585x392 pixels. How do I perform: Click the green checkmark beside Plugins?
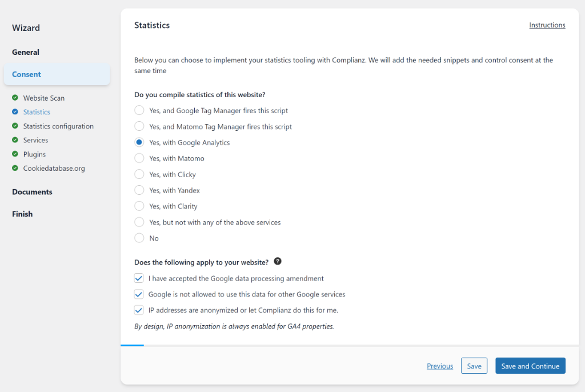[15, 154]
